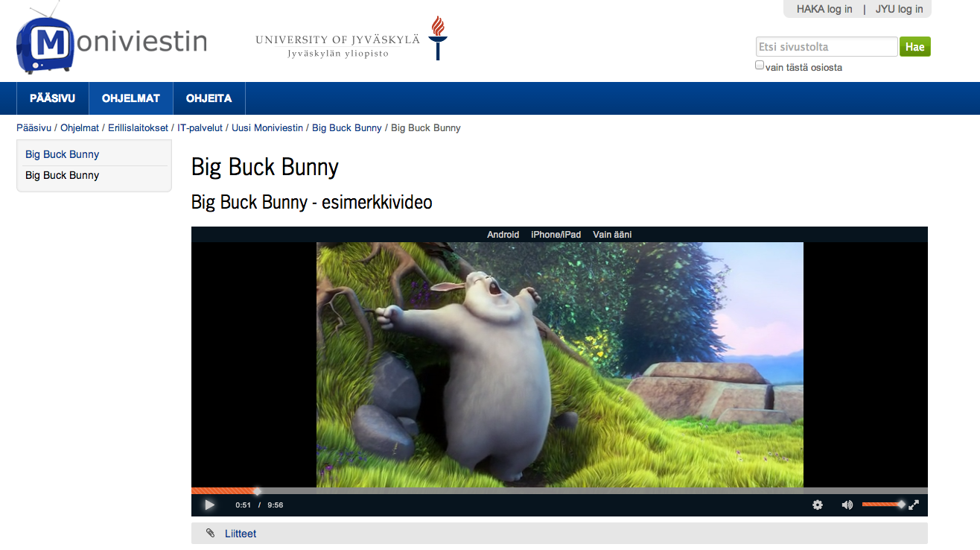Open IT-palvelut in the breadcrumb
Screen dimensions: 980x550
pyautogui.click(x=200, y=128)
